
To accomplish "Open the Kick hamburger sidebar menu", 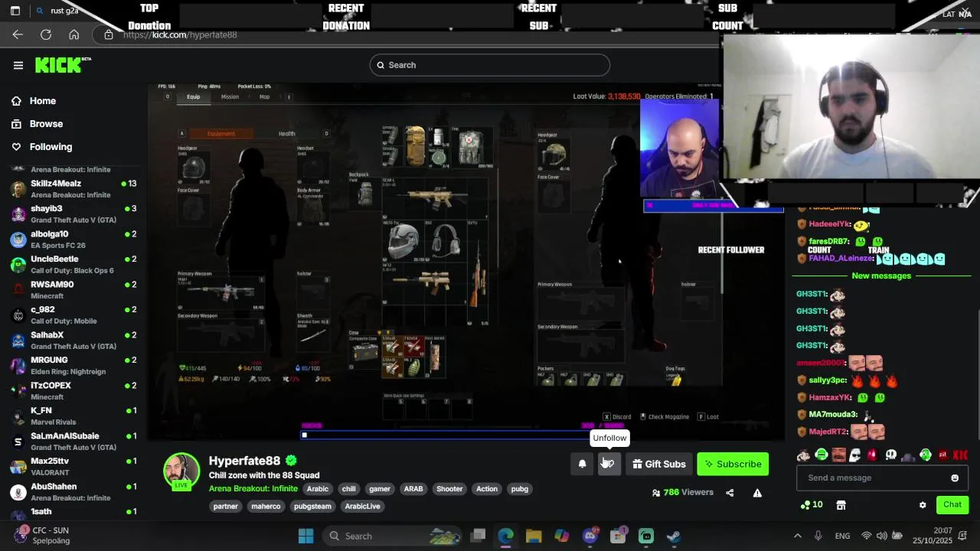I will 18,65.
